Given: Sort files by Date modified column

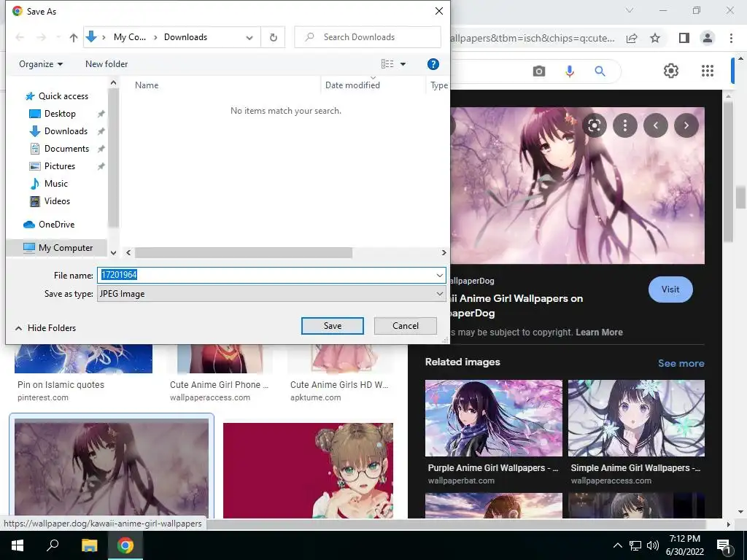Looking at the screenshot, I should [352, 85].
